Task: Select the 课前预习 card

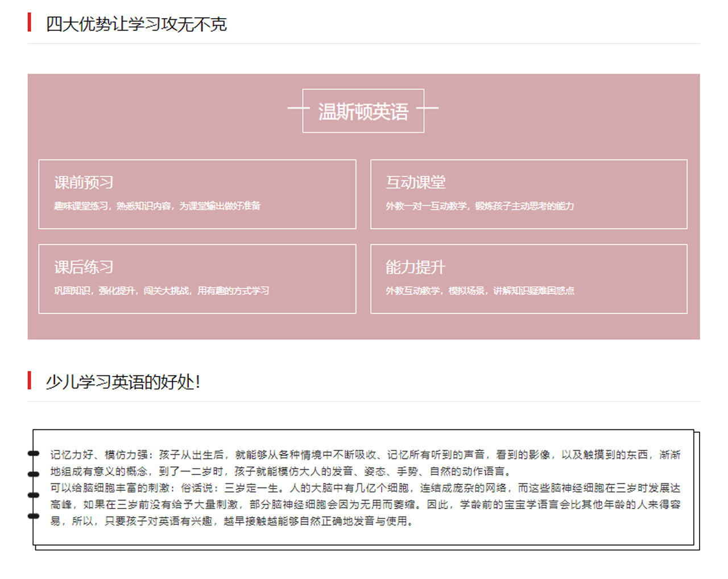Action: pos(197,195)
